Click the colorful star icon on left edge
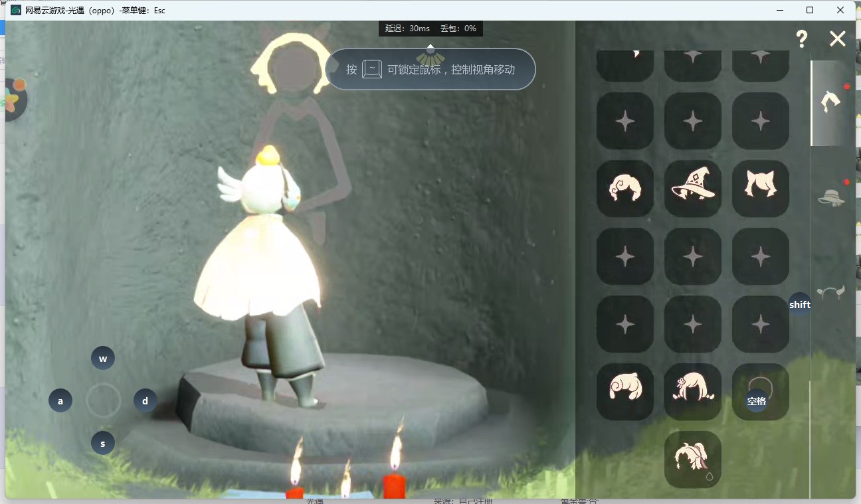The width and height of the screenshot is (861, 504). tap(16, 99)
